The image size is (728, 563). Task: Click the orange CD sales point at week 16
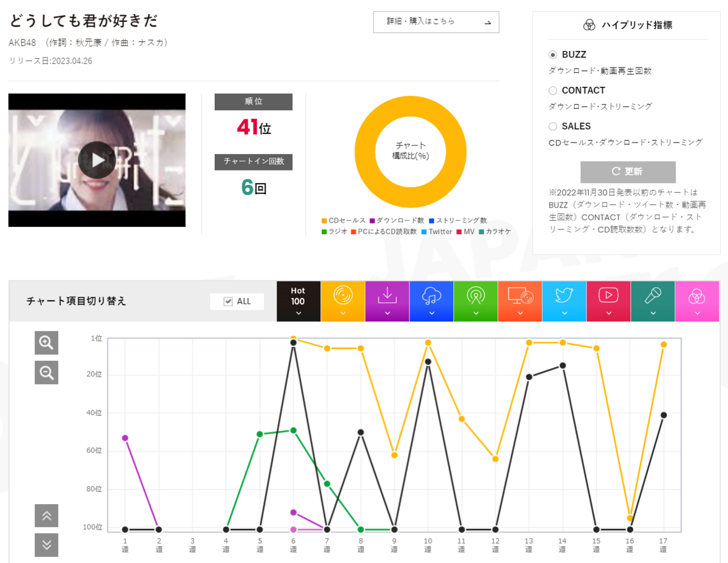click(x=630, y=518)
